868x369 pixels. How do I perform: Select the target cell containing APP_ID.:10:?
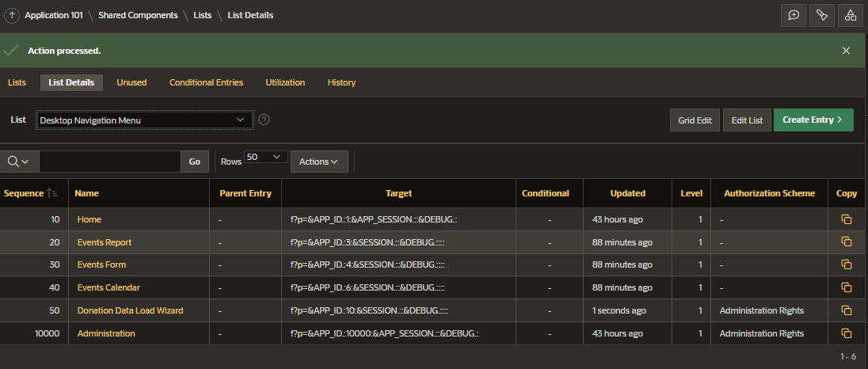click(x=398, y=310)
